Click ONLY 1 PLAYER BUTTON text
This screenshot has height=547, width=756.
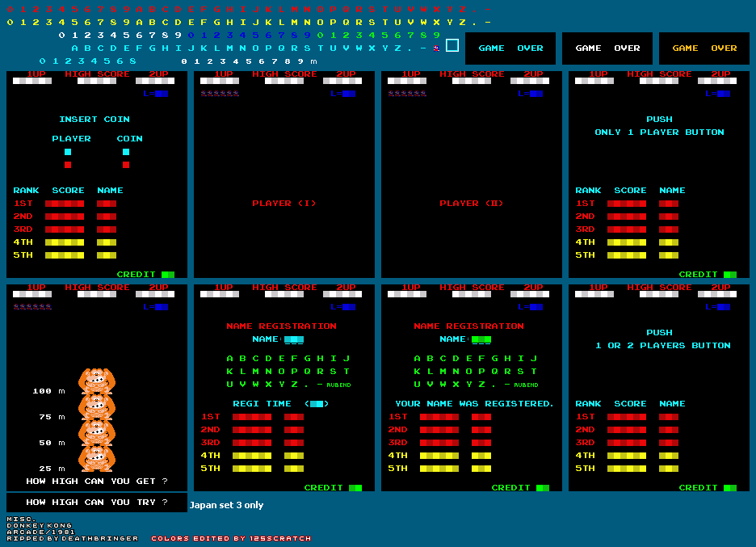(x=659, y=133)
